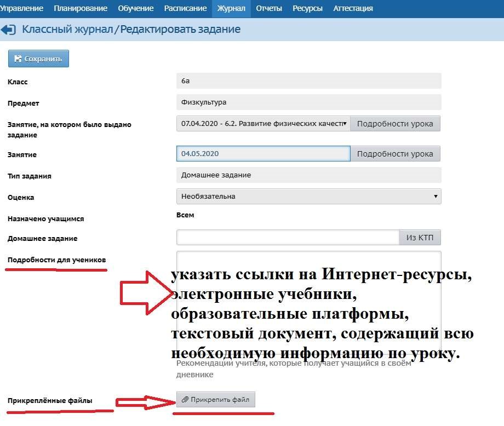This screenshot has width=504, height=426.
Task: Click the Занятие date field showing 04.05.2020
Action: [264, 153]
